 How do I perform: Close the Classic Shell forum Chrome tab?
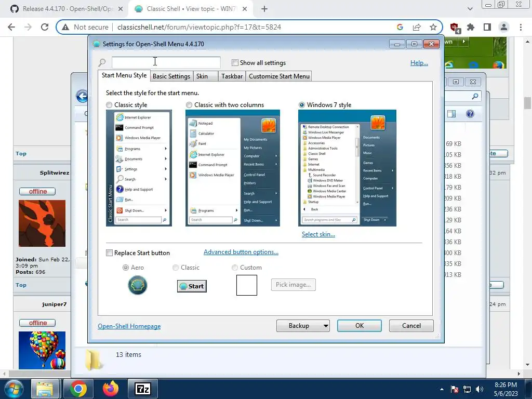(245, 9)
